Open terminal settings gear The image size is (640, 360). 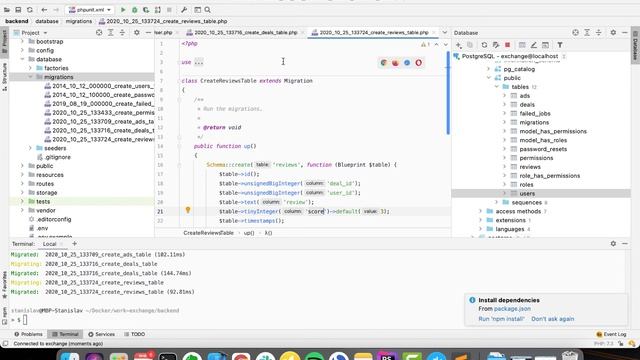[x=613, y=244]
